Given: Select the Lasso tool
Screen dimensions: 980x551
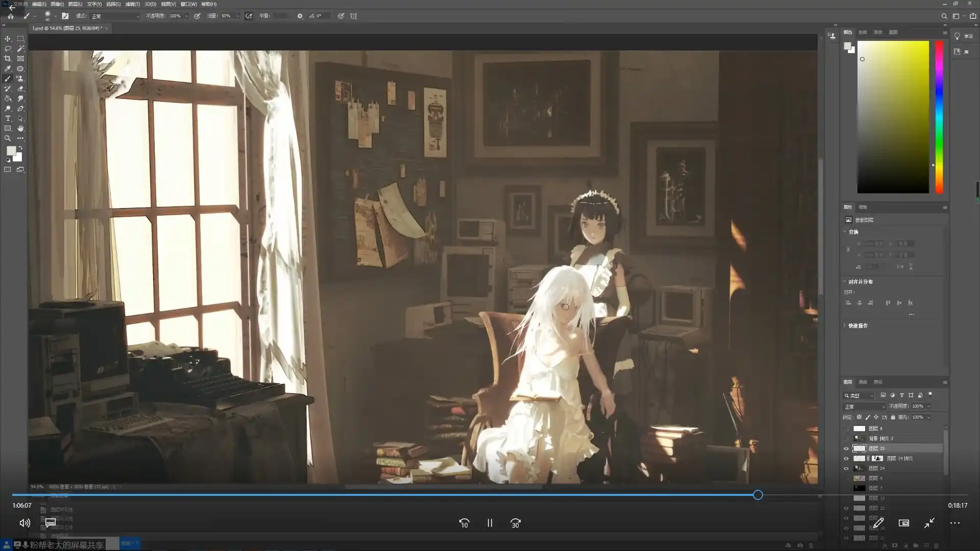Looking at the screenshot, I should pyautogui.click(x=8, y=49).
